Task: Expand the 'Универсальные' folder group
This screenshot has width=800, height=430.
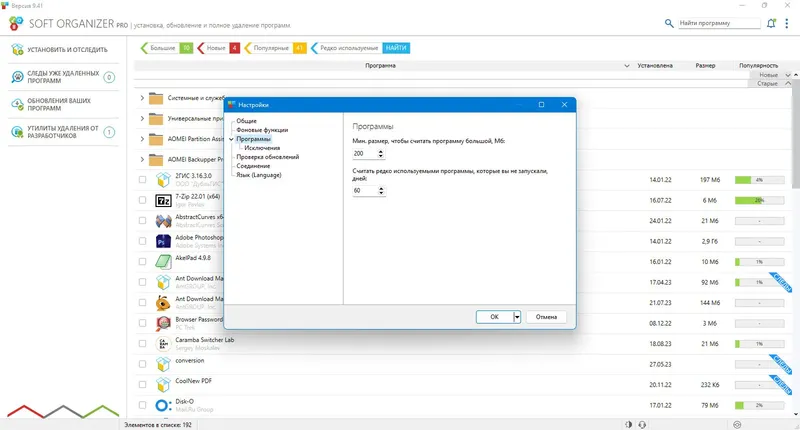Action: (x=142, y=118)
